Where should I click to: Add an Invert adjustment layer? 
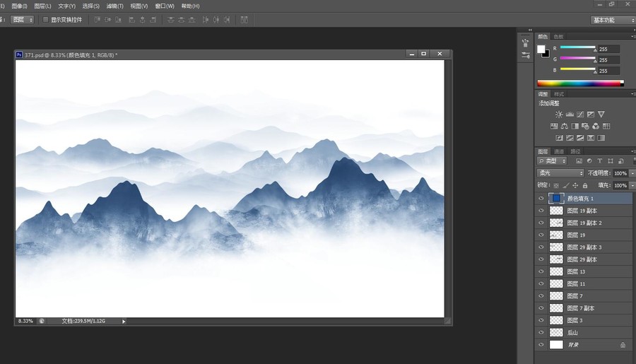tap(559, 138)
